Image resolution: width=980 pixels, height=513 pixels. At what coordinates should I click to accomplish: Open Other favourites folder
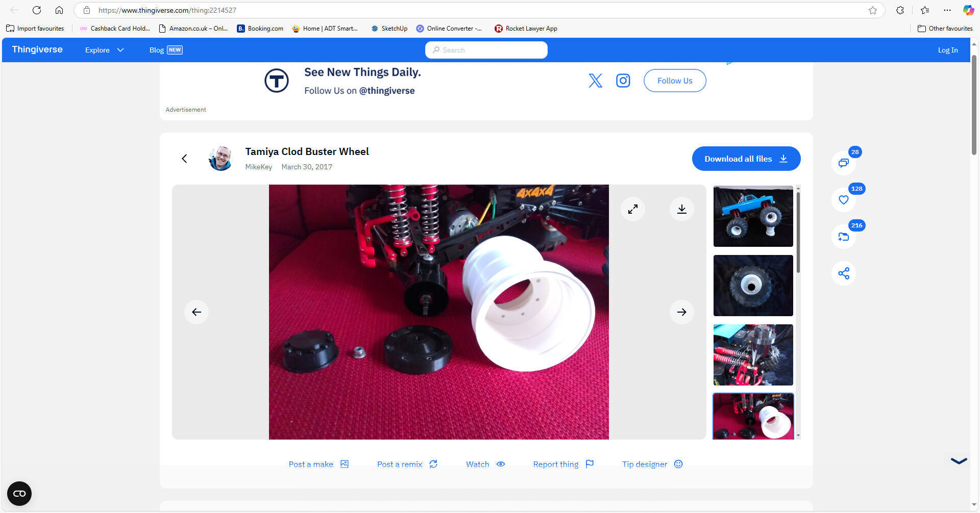tap(945, 29)
